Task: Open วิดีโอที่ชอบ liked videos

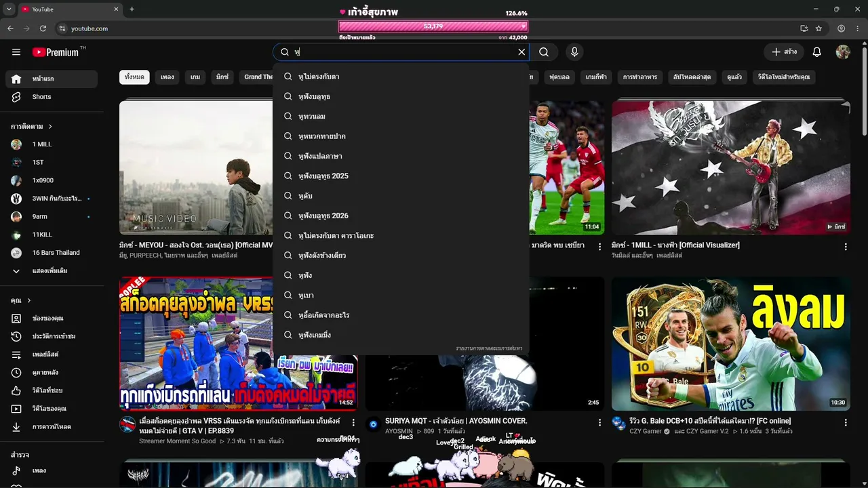Action: 52,390
